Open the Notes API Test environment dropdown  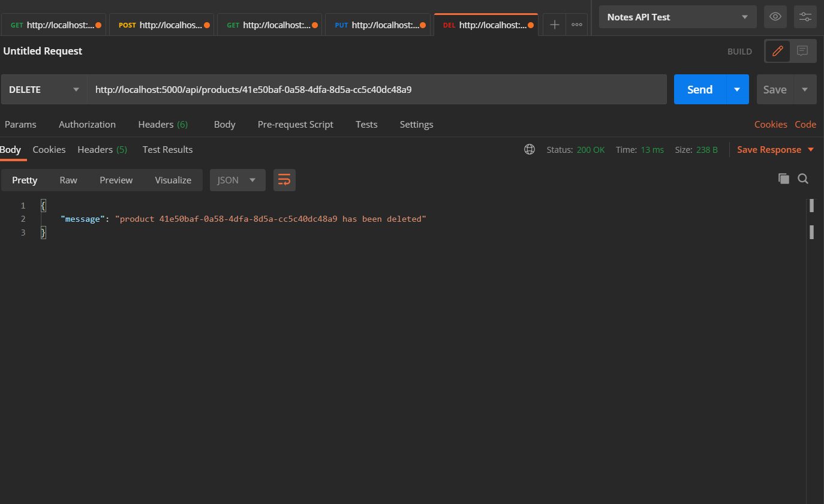click(x=678, y=17)
